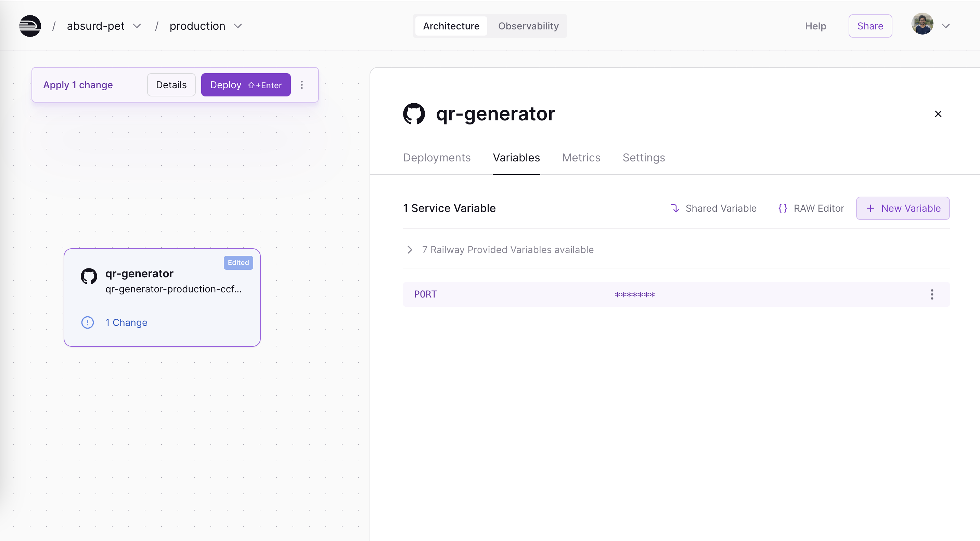Click the New Variable plus icon
This screenshot has height=541, width=980.
(x=870, y=208)
